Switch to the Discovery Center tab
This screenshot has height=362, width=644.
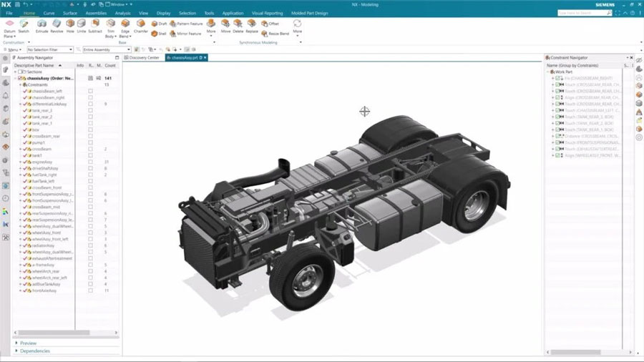143,57
